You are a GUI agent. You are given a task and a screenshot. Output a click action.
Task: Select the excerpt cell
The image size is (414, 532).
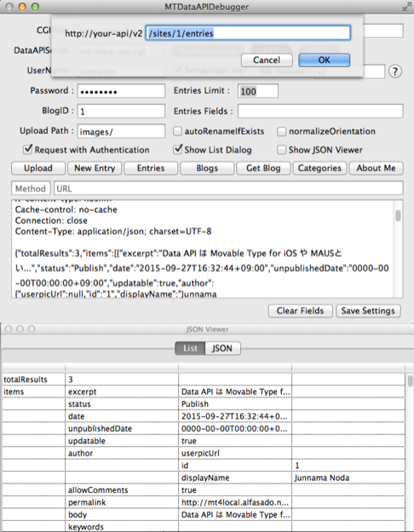click(122, 392)
